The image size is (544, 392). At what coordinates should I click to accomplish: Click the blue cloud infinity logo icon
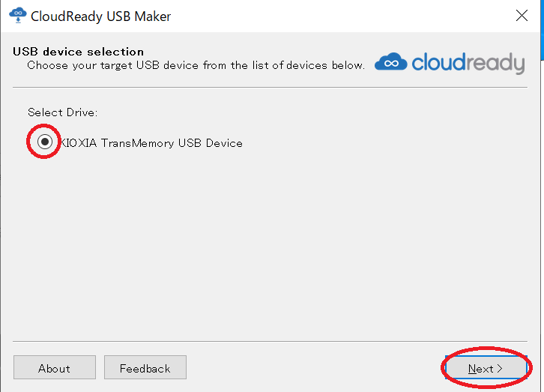coord(390,61)
